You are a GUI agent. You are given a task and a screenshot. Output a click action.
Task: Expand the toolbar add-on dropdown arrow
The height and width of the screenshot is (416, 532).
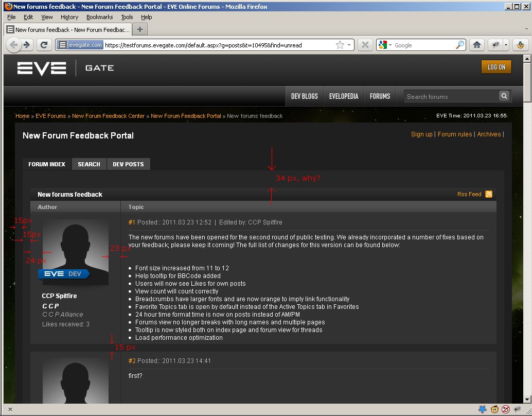point(506,45)
